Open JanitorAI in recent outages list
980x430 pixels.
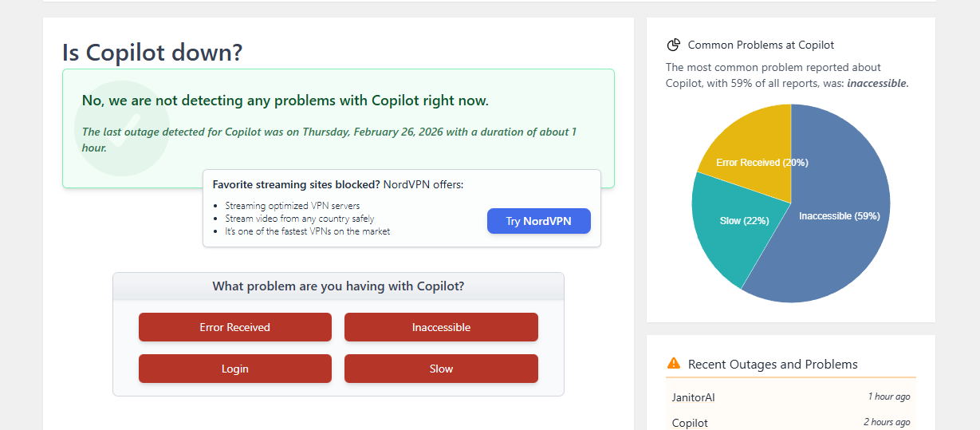[694, 397]
